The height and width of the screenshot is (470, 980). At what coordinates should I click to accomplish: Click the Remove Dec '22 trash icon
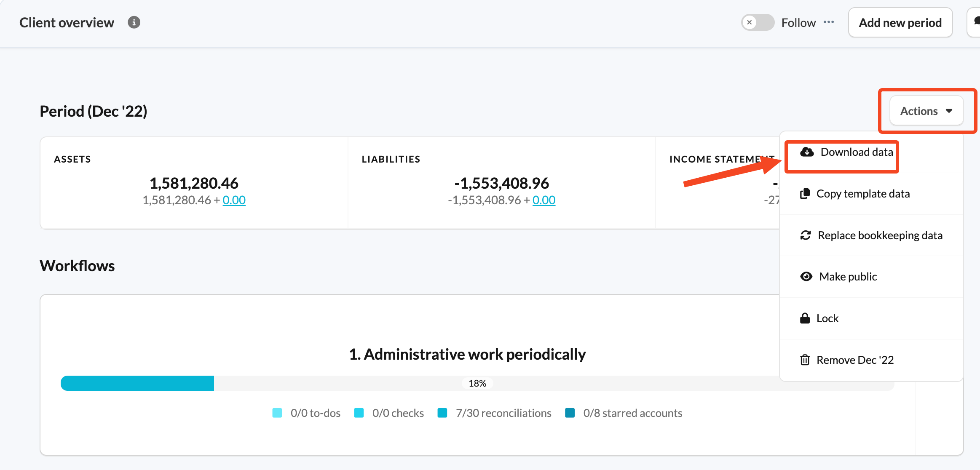[805, 360]
